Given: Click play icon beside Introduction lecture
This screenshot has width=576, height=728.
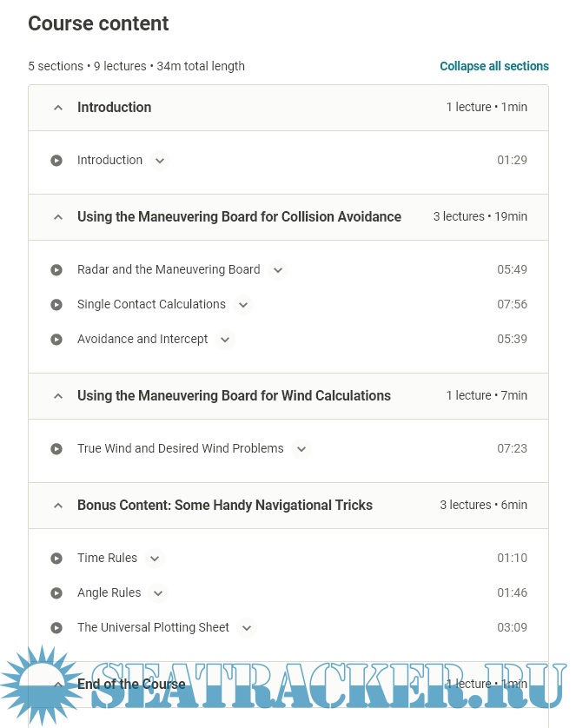Looking at the screenshot, I should (x=56, y=161).
